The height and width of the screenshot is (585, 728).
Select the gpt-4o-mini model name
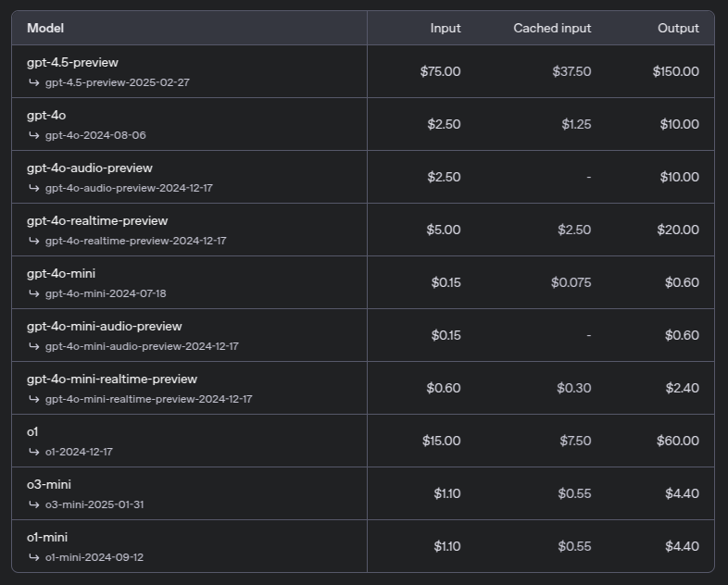[61, 274]
